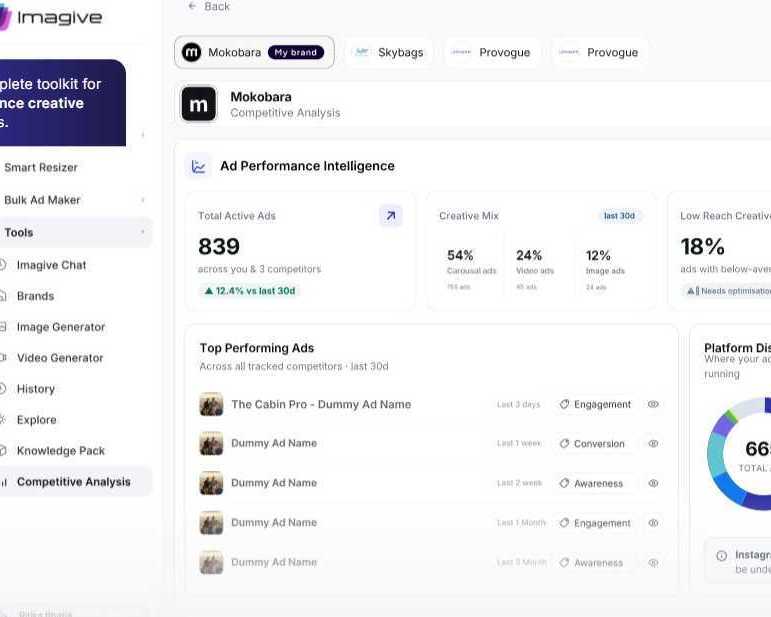
Task: Click the Ad Performance Intelligence chart icon
Action: tap(198, 166)
